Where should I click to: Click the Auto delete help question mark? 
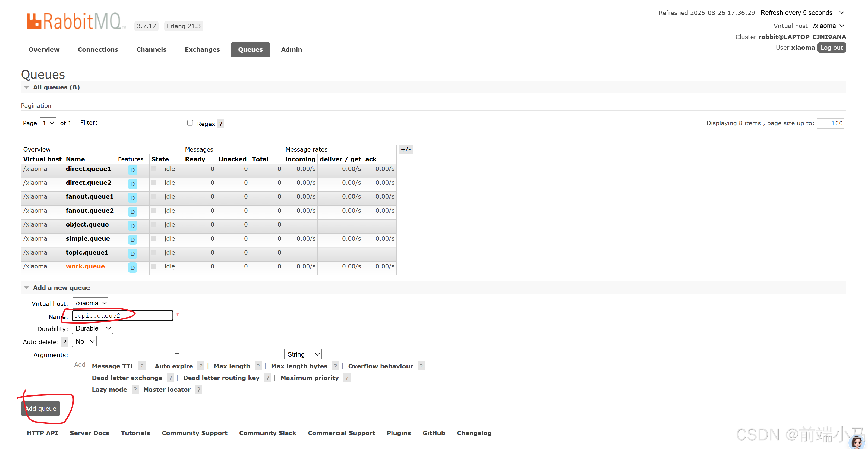point(65,342)
